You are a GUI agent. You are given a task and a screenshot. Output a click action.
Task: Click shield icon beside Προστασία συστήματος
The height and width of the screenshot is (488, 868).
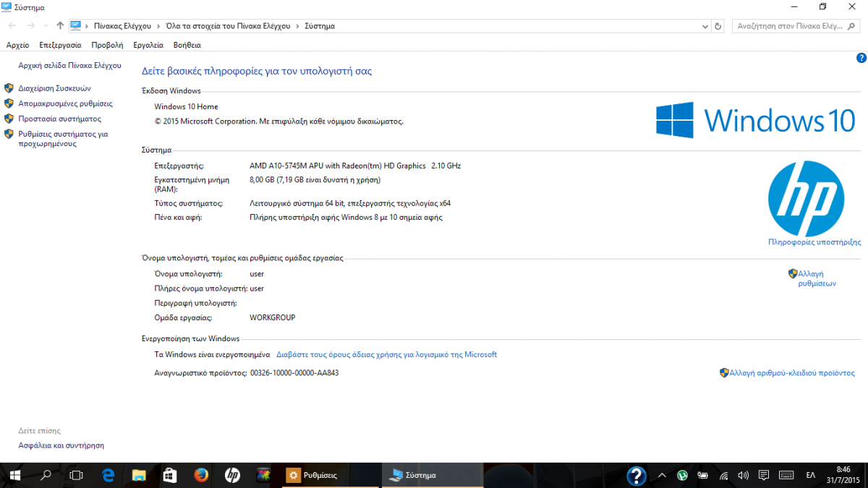[9, 119]
